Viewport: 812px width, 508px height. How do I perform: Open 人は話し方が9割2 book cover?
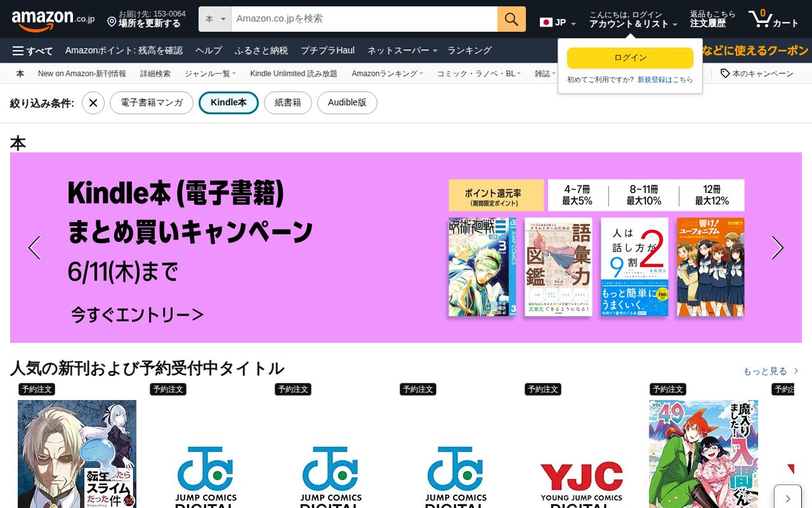point(634,267)
